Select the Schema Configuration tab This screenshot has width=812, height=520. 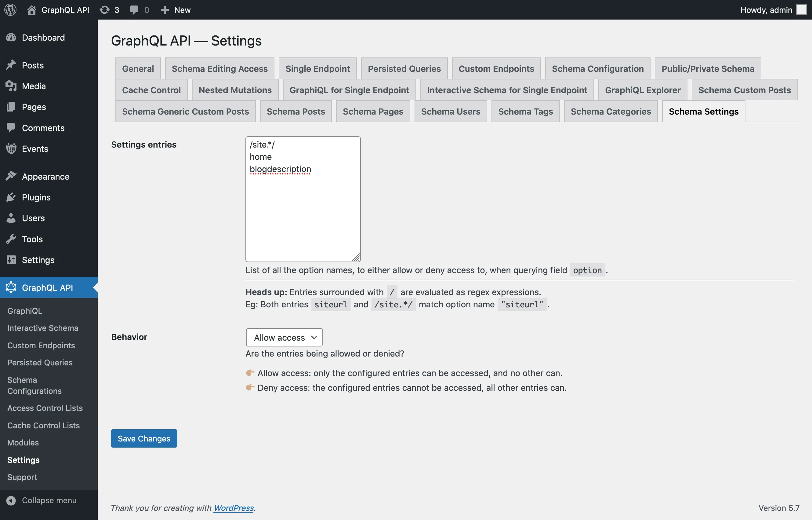pyautogui.click(x=597, y=68)
